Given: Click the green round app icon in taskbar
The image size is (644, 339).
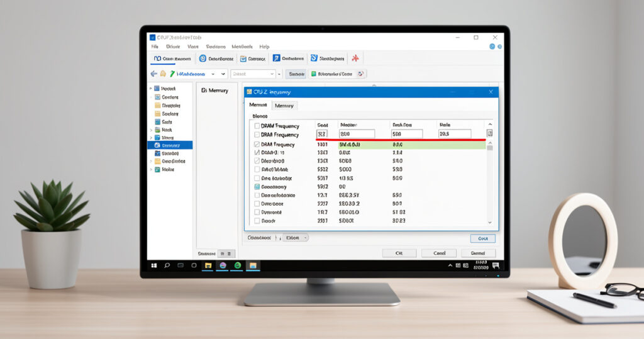Looking at the screenshot, I should 237,265.
